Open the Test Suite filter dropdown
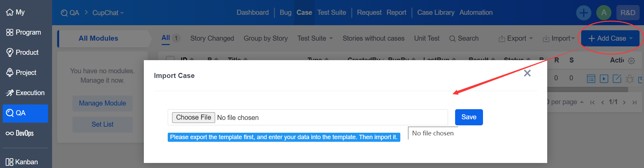644x168 pixels. click(x=315, y=38)
